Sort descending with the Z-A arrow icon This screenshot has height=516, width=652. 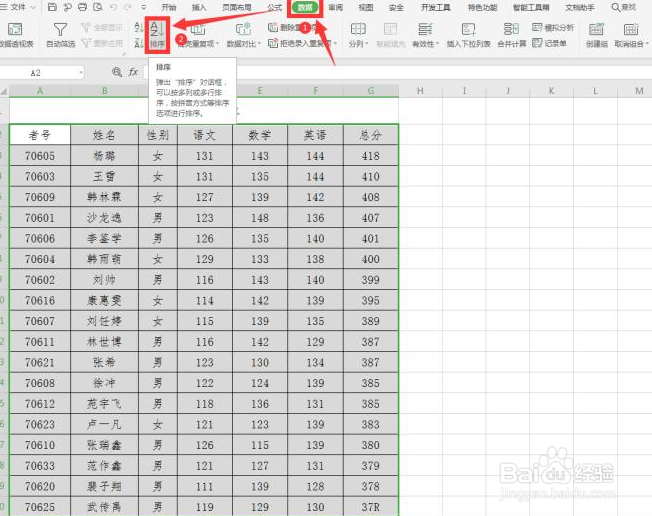pos(139,43)
